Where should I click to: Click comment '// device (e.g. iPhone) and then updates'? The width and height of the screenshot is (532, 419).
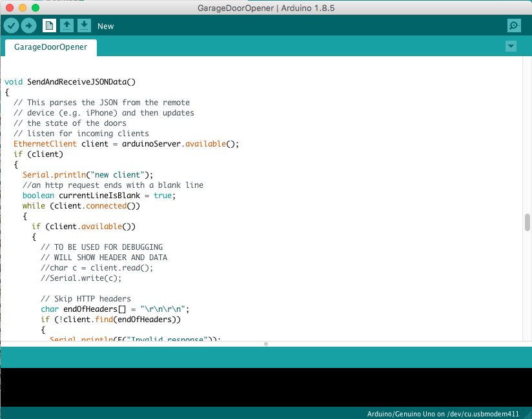104,112
